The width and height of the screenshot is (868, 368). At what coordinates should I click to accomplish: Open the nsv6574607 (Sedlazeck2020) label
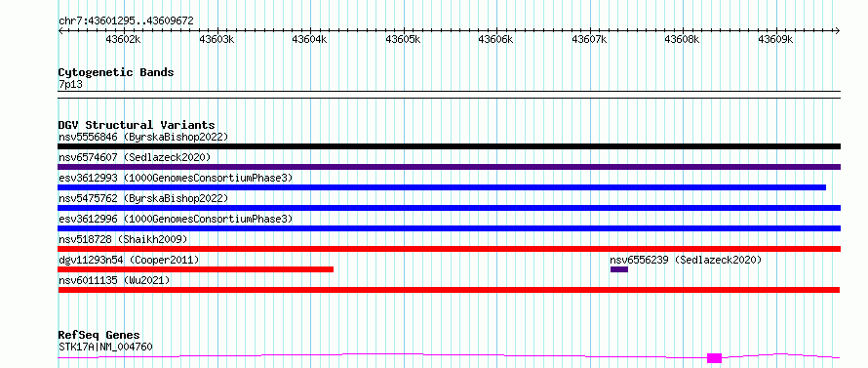135,157
